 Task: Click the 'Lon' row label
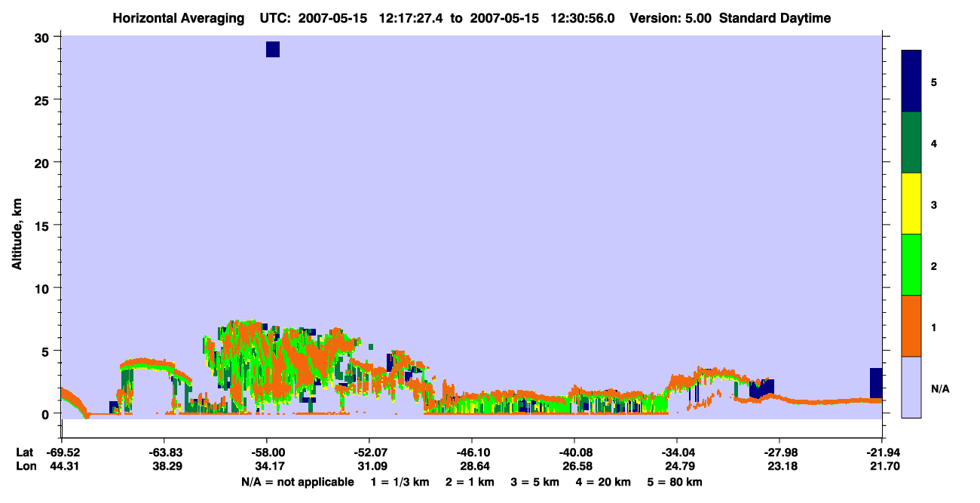(25, 466)
